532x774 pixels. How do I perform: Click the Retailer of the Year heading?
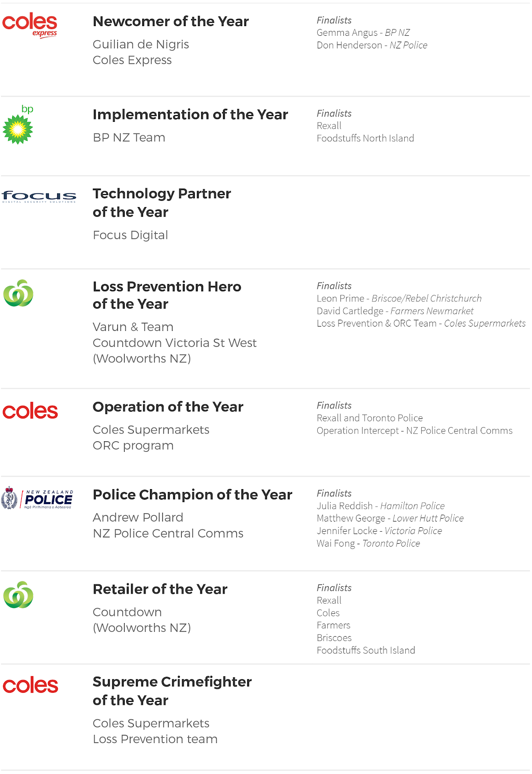pos(160,589)
